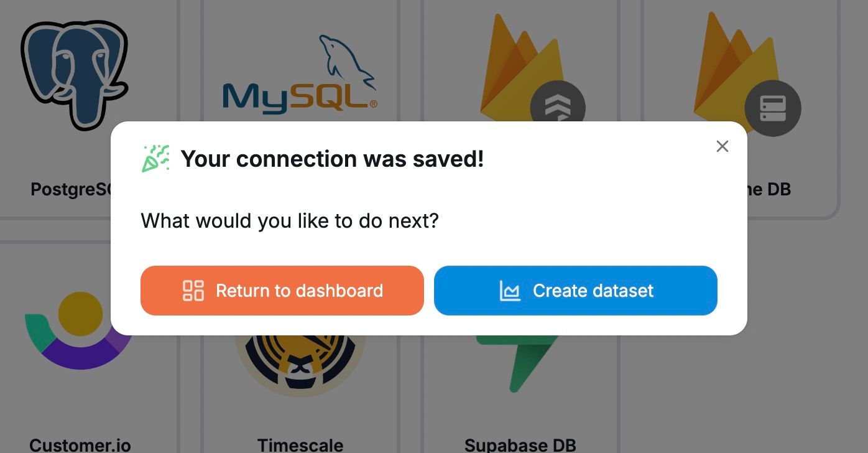Screen dimensions: 868x453
Task: Click the grid icon inside Return to dashboard
Action: [195, 290]
